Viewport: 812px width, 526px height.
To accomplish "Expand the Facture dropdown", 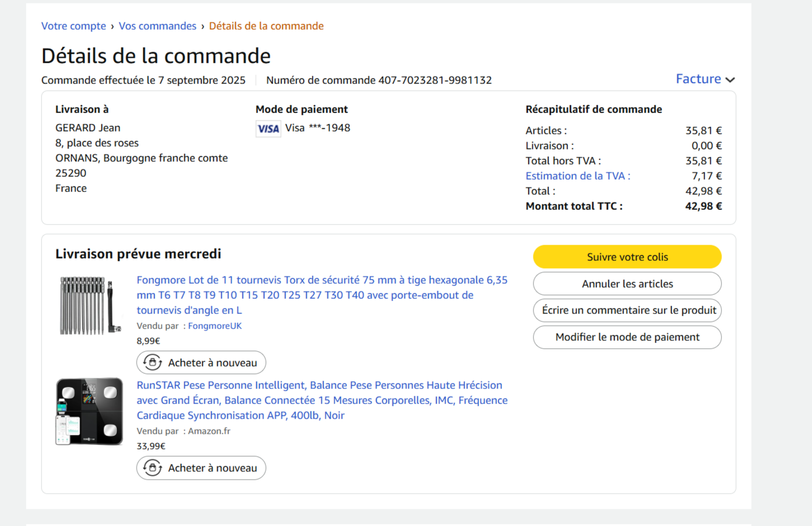I will pyautogui.click(x=698, y=79).
